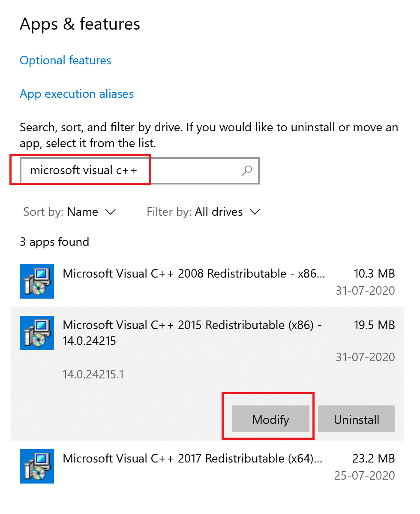Click the 'Filter by: All drives' label text
Image resolution: width=420 pixels, height=514 pixels.
coord(195,212)
